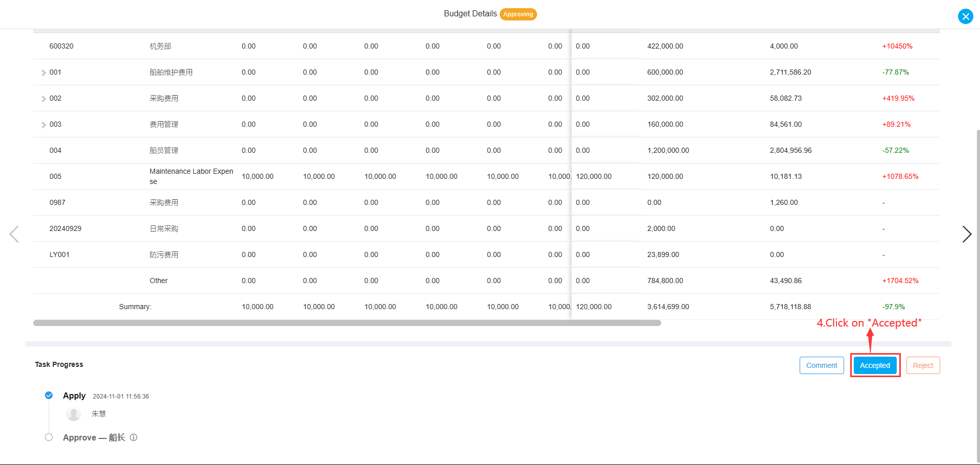
Task: Click the +419.95% variance value
Action: (x=898, y=98)
